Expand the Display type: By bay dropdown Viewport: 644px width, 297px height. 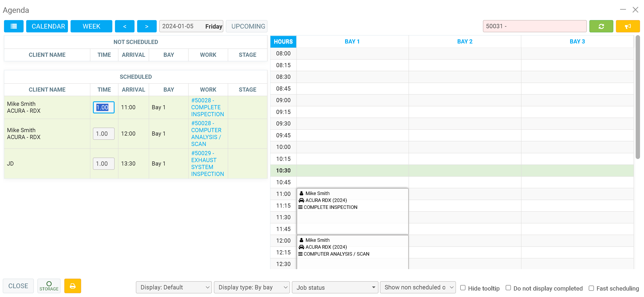click(252, 287)
